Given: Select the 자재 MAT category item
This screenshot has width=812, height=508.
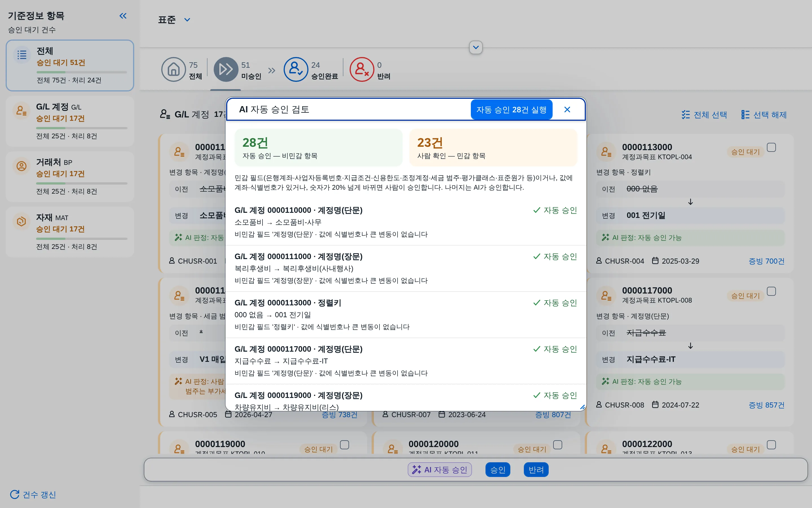Looking at the screenshot, I should pos(70,232).
